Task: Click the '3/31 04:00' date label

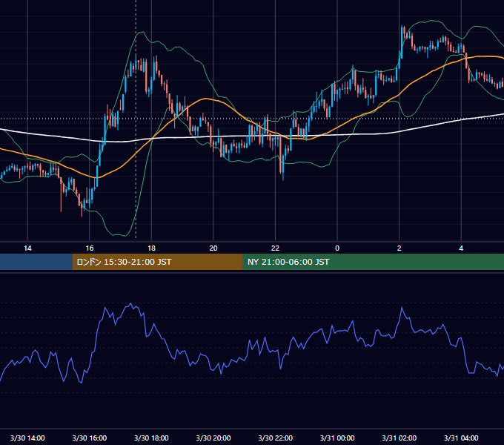Action: coord(461,438)
